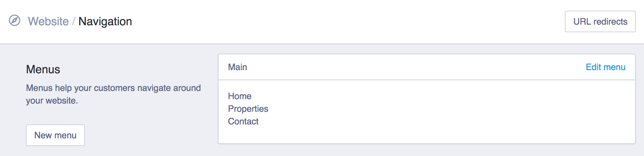The image size is (644, 156).
Task: Click blank space right of the Properties item
Action: pyautogui.click(x=412, y=109)
